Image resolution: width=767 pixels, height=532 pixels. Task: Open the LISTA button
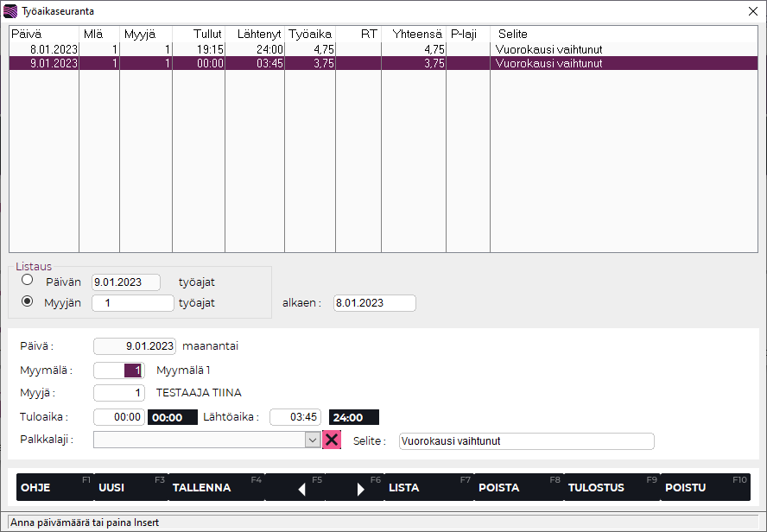[x=404, y=487]
